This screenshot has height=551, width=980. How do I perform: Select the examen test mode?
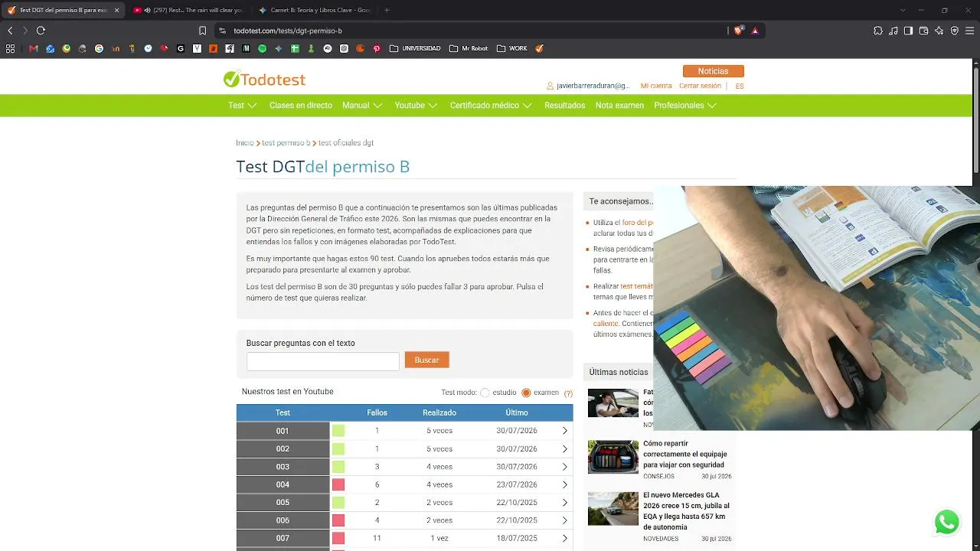(x=526, y=393)
